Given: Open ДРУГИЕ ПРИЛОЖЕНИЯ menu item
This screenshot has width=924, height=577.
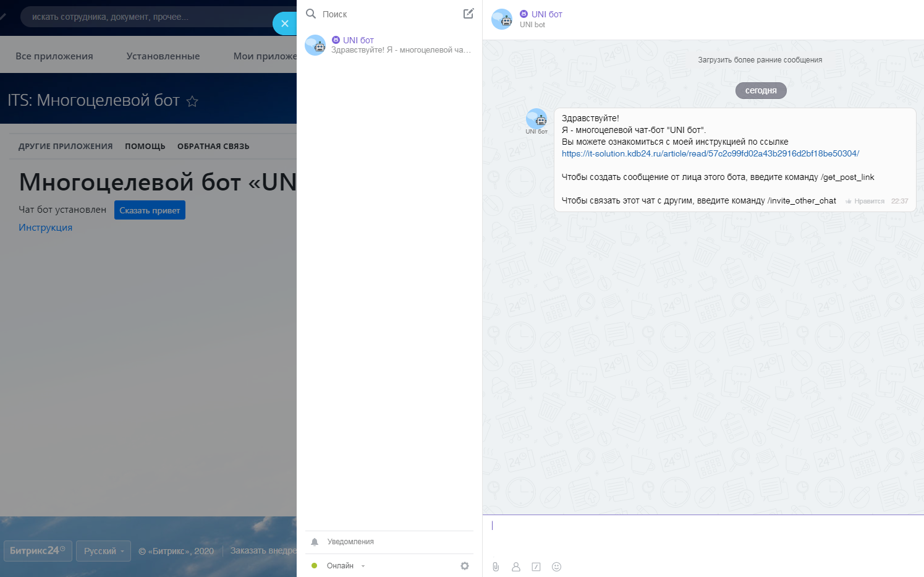Looking at the screenshot, I should tap(66, 147).
